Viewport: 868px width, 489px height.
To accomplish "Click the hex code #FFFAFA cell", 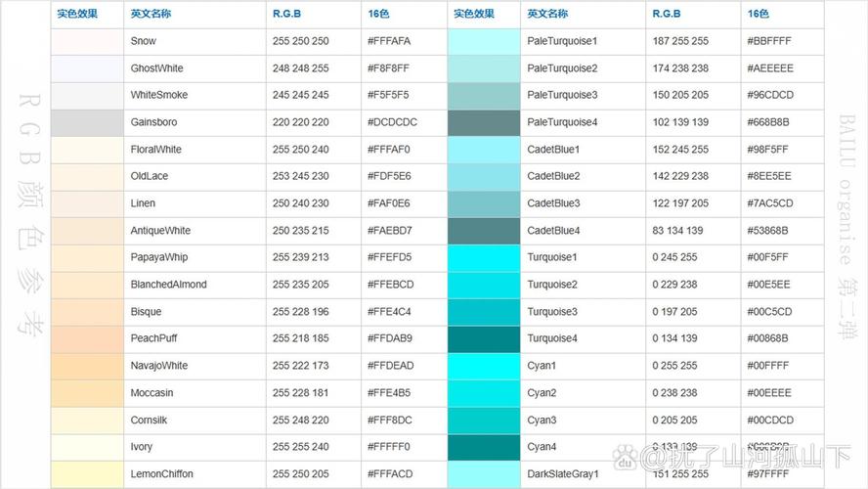I will (x=389, y=41).
